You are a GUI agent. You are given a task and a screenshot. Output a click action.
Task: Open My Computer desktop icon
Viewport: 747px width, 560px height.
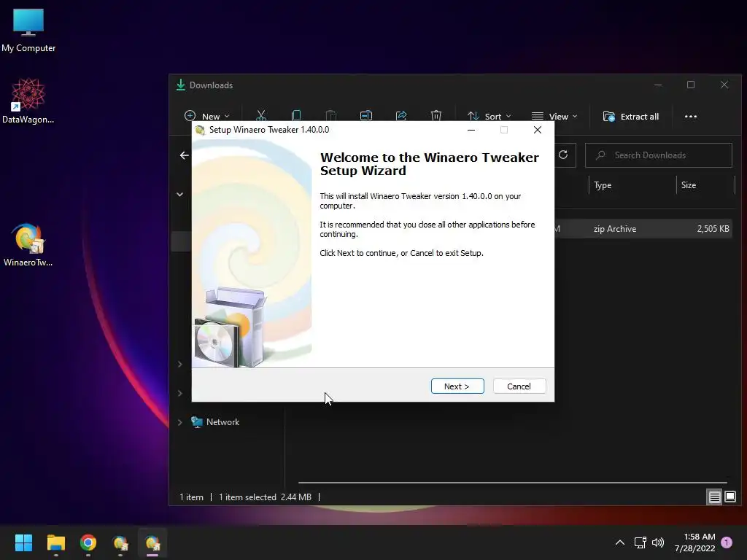(x=28, y=30)
